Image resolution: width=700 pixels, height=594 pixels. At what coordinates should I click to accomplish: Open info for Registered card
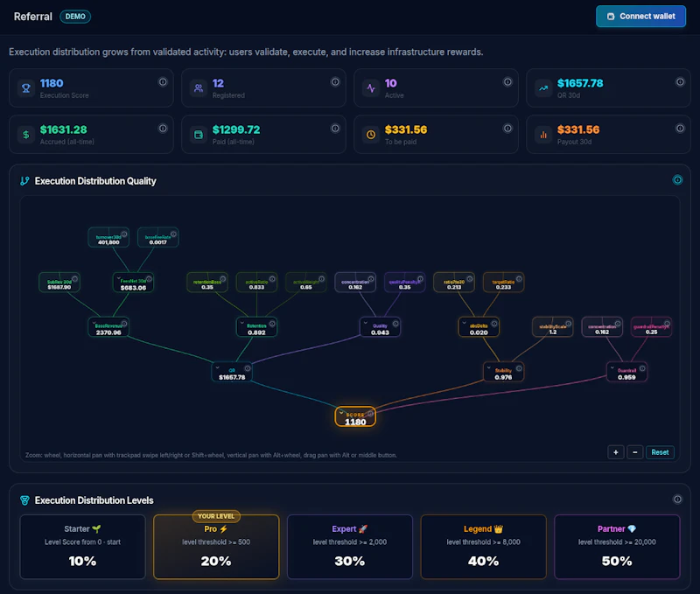335,82
